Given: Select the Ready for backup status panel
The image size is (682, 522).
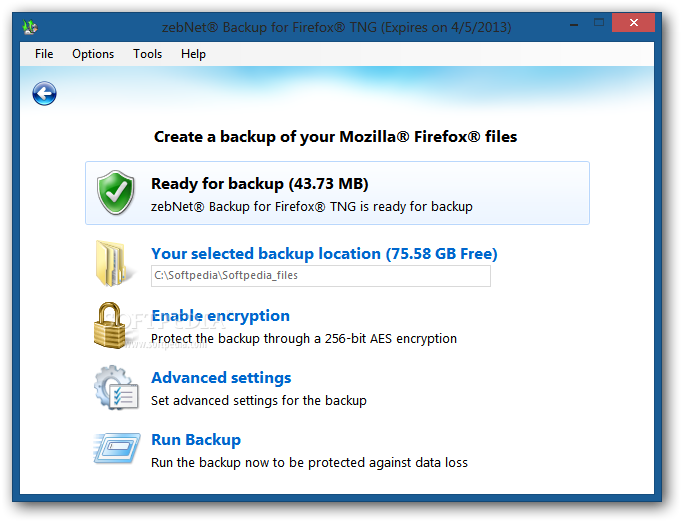Looking at the screenshot, I should [x=338, y=193].
